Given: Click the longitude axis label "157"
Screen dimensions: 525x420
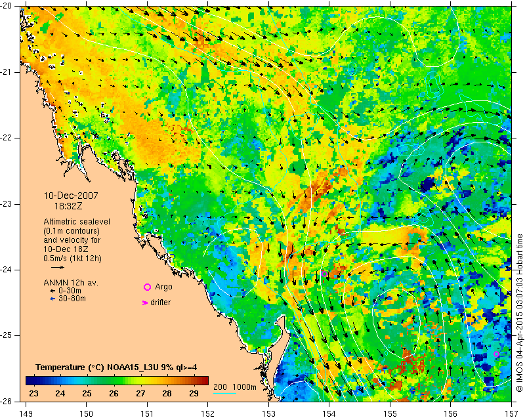Looking at the screenshot, I should (512, 413).
